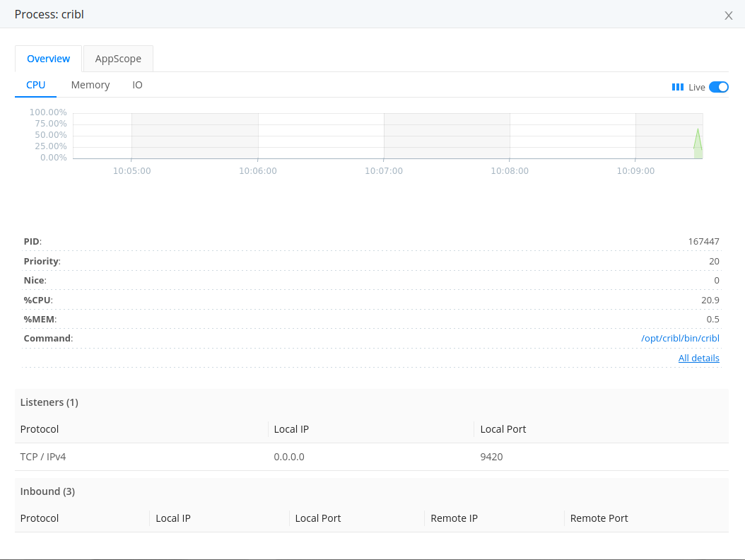Click the Remote IP column header
This screenshot has width=745, height=560.
point(454,518)
